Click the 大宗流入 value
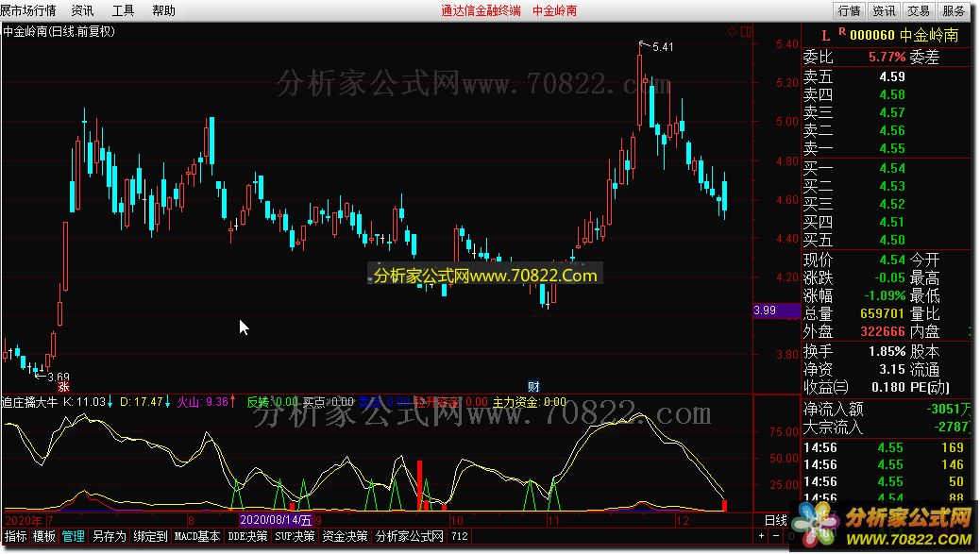 coord(953,428)
